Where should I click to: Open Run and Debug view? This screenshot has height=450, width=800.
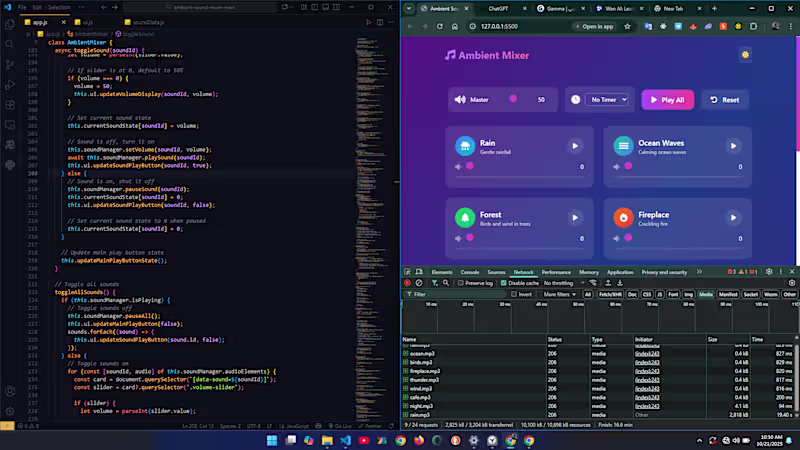click(x=10, y=85)
